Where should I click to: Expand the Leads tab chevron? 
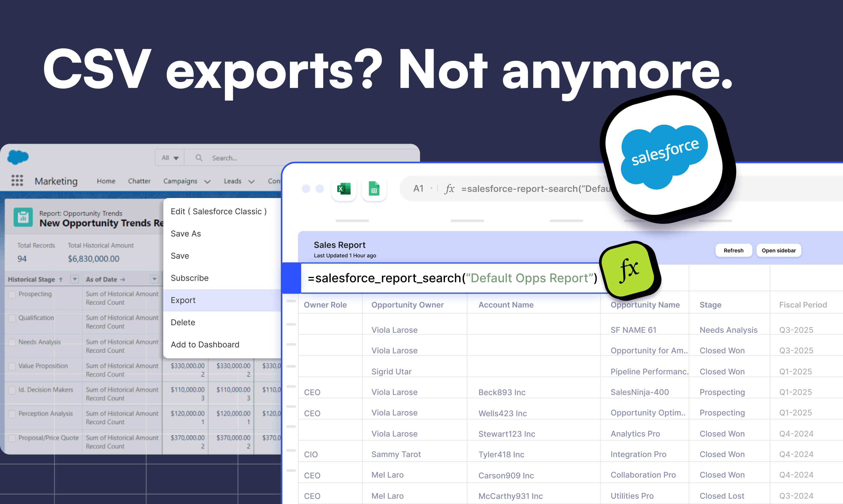[x=251, y=182]
